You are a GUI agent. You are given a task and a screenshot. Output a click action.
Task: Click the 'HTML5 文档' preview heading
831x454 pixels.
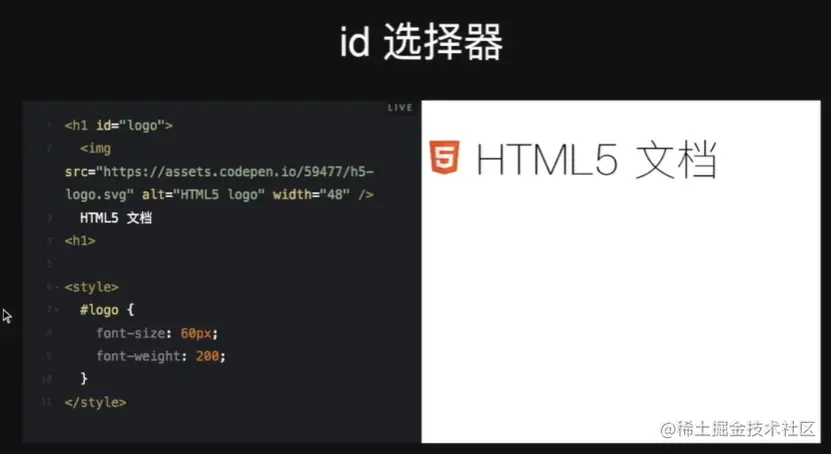click(x=597, y=159)
